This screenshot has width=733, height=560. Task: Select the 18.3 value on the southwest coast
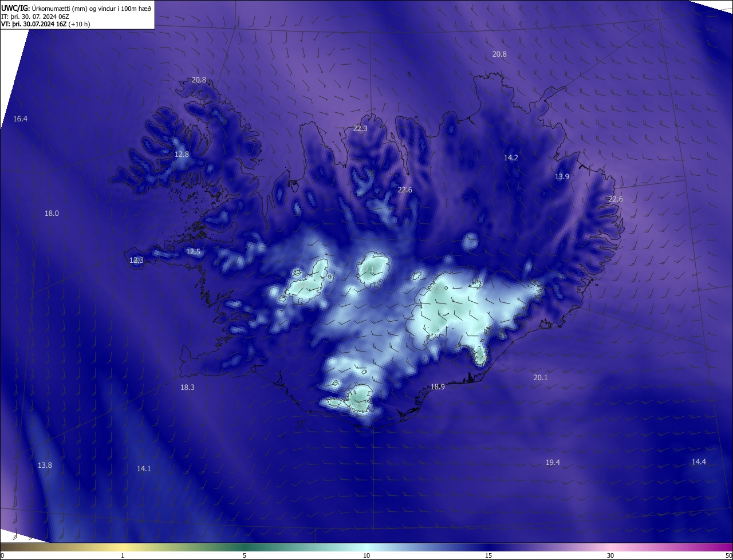[x=187, y=387]
